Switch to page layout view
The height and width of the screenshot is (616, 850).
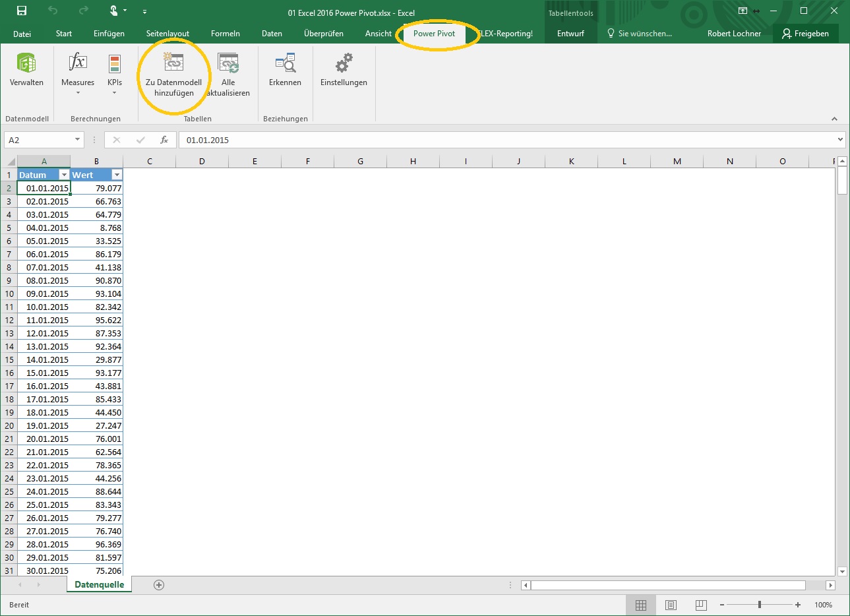click(671, 605)
